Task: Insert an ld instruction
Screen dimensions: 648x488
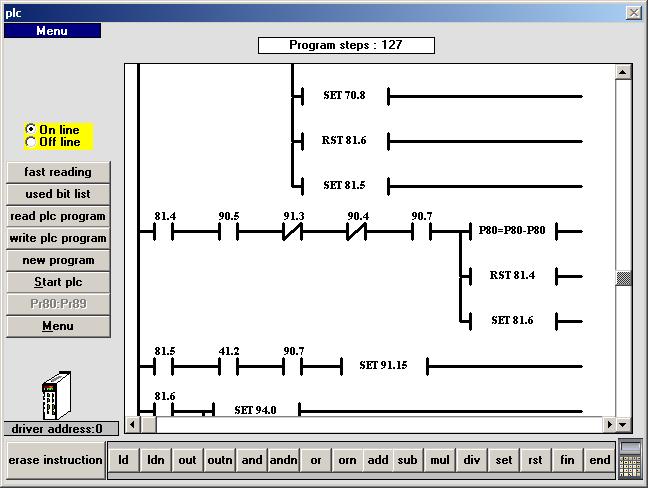Action: tap(123, 460)
